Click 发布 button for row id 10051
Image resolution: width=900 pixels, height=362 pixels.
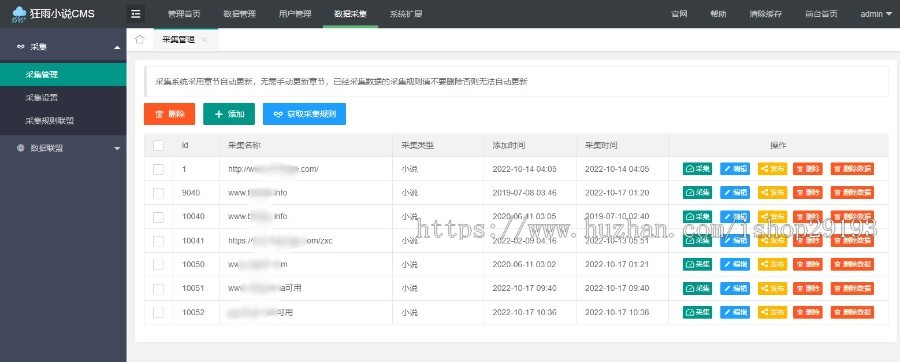pos(773,289)
